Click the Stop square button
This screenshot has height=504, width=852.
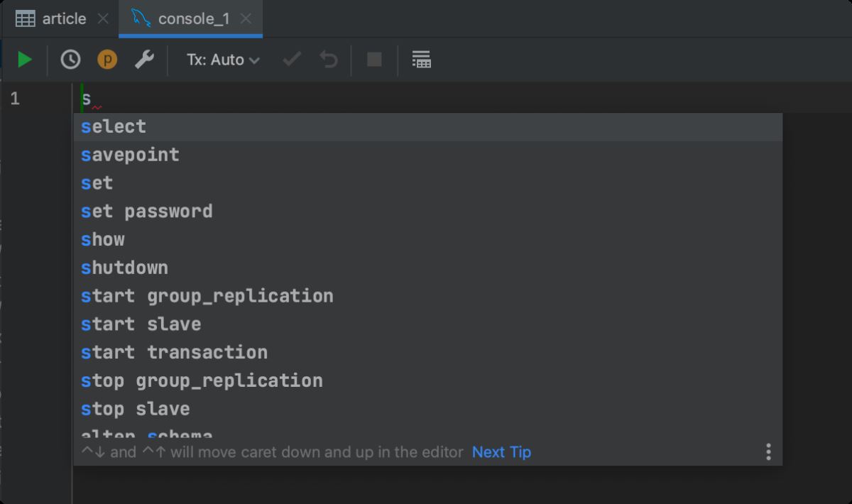pyautogui.click(x=374, y=60)
